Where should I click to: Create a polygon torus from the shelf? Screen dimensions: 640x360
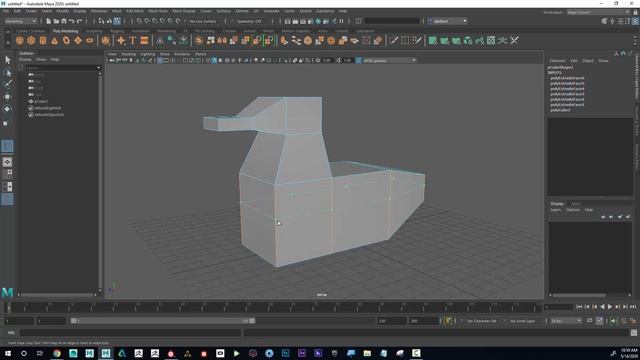click(x=66, y=40)
